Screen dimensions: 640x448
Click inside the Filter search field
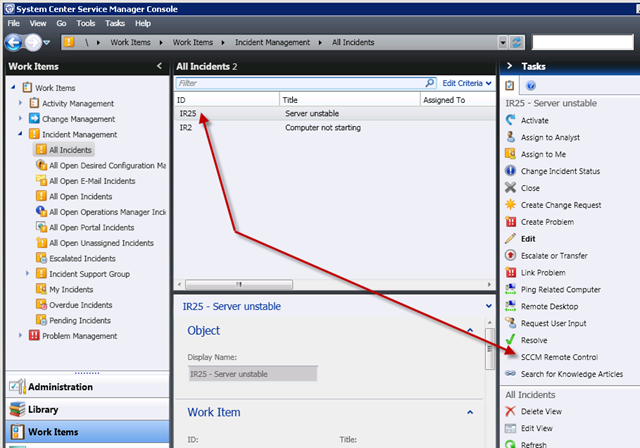[300, 84]
